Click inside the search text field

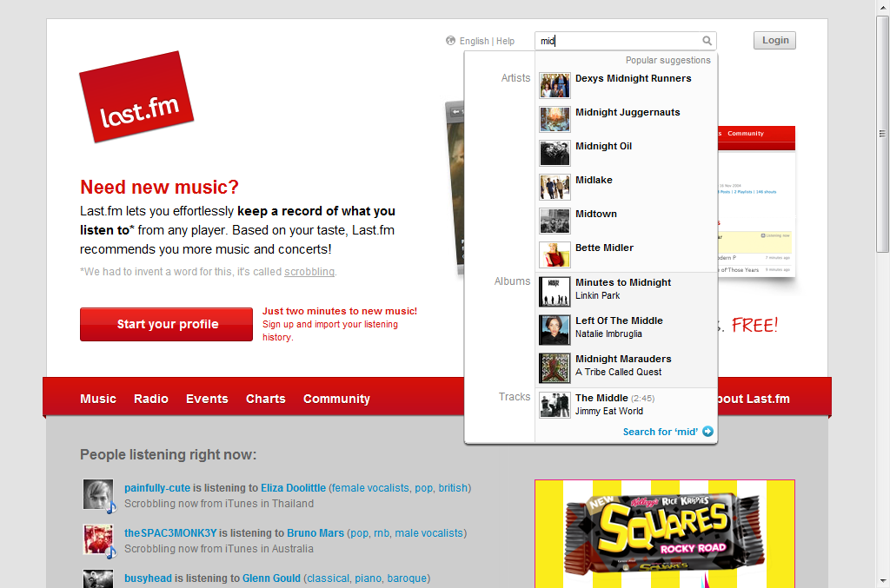coord(619,41)
